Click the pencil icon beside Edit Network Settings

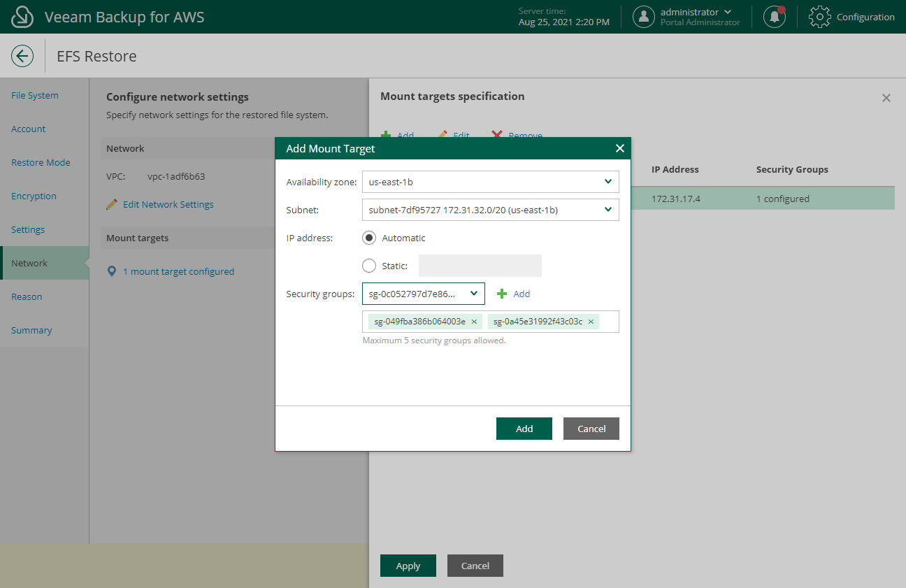click(x=112, y=204)
